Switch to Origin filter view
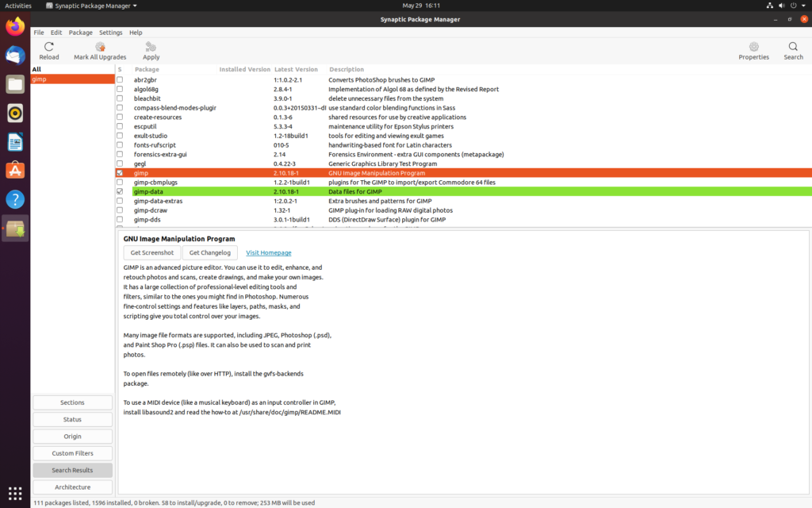The height and width of the screenshot is (508, 812). pos(72,437)
